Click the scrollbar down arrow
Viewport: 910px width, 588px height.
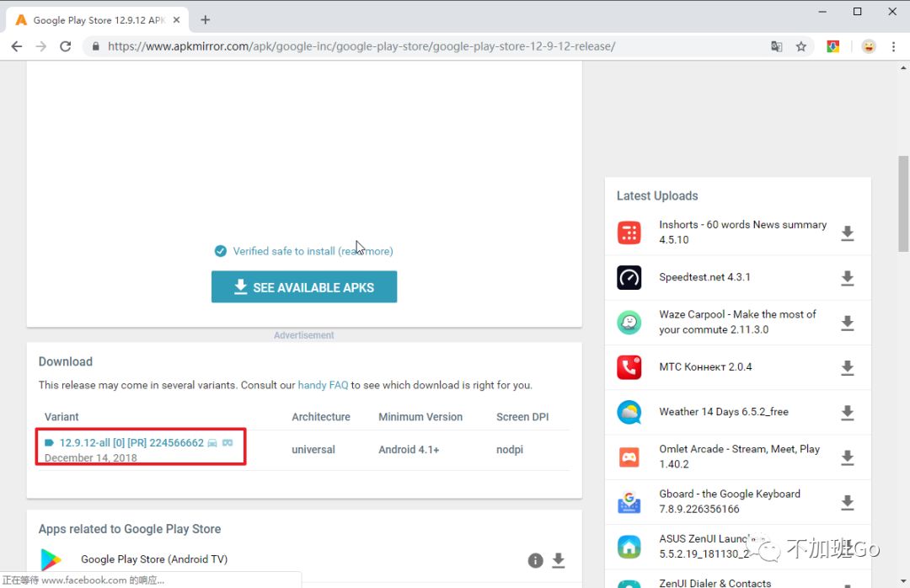pos(903,581)
